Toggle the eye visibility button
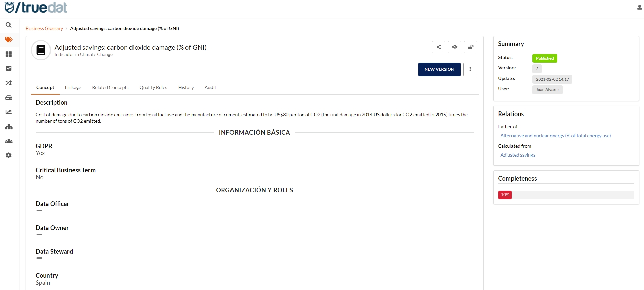The image size is (644, 290). (x=455, y=47)
